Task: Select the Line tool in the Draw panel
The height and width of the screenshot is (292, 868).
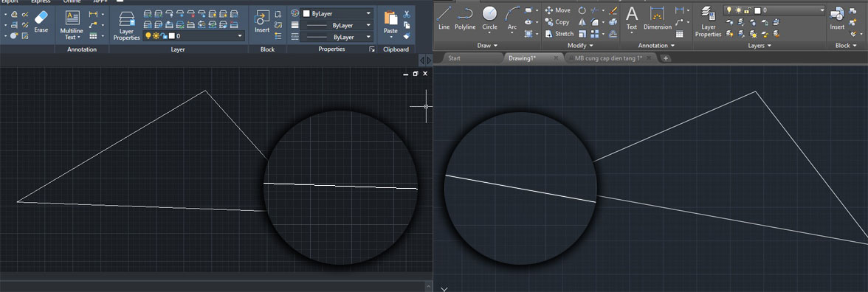Action: [x=444, y=18]
